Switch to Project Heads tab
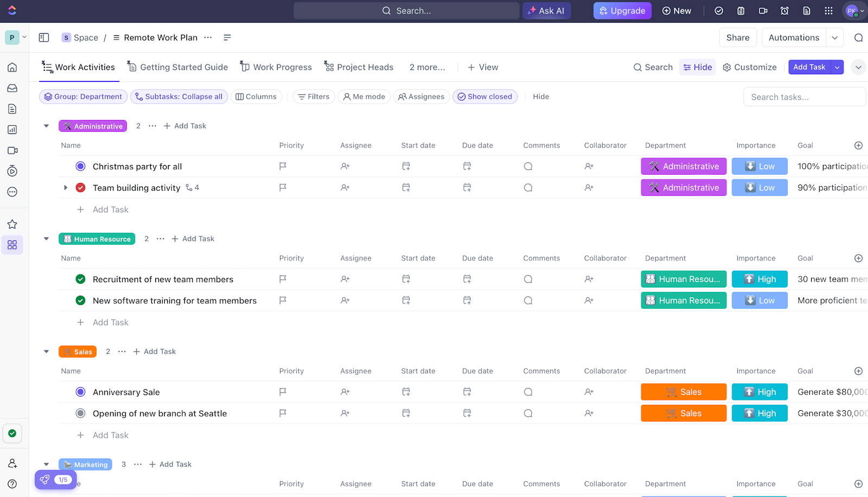This screenshot has width=868, height=497. pos(359,67)
